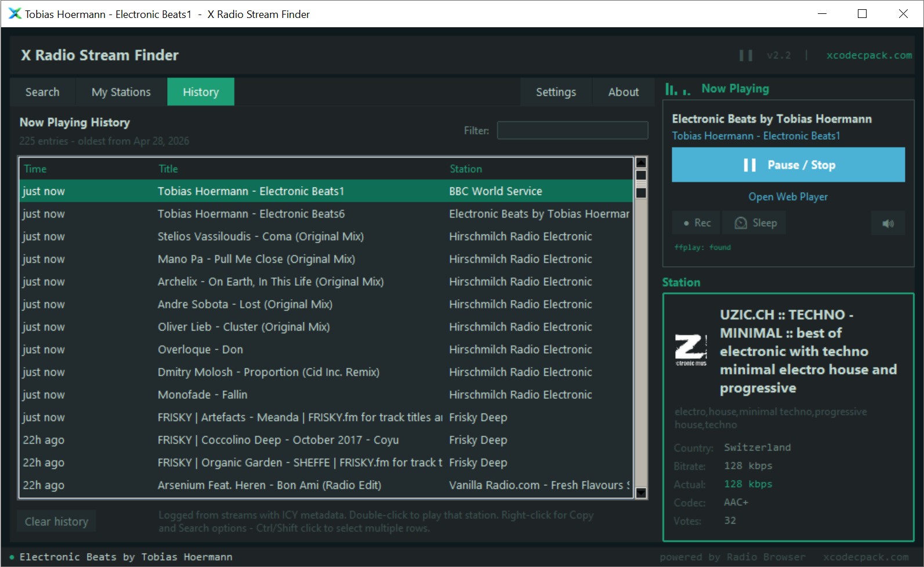
Task: Select Mano Pa - Pull Me Close row
Action: (x=327, y=259)
